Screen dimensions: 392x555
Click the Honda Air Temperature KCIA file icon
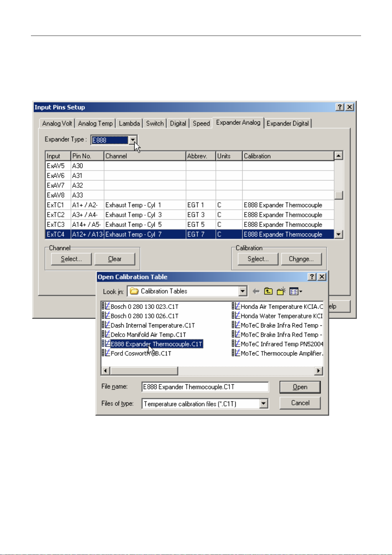tap(236, 306)
